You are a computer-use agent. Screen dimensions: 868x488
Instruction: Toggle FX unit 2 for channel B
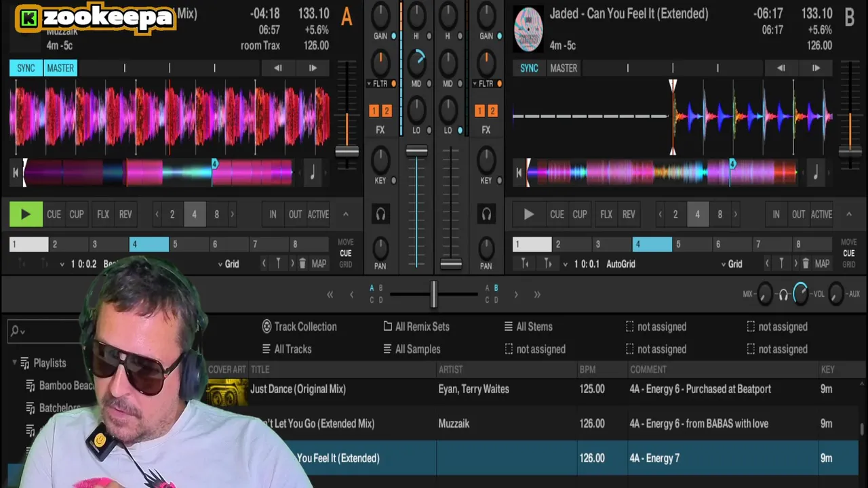[492, 111]
